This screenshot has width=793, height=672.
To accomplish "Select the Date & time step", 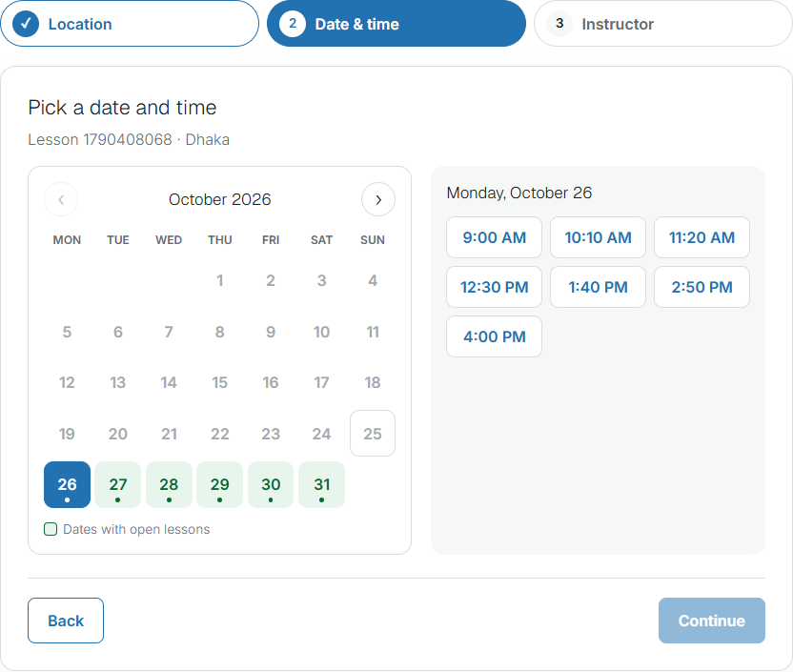I will pyautogui.click(x=396, y=24).
